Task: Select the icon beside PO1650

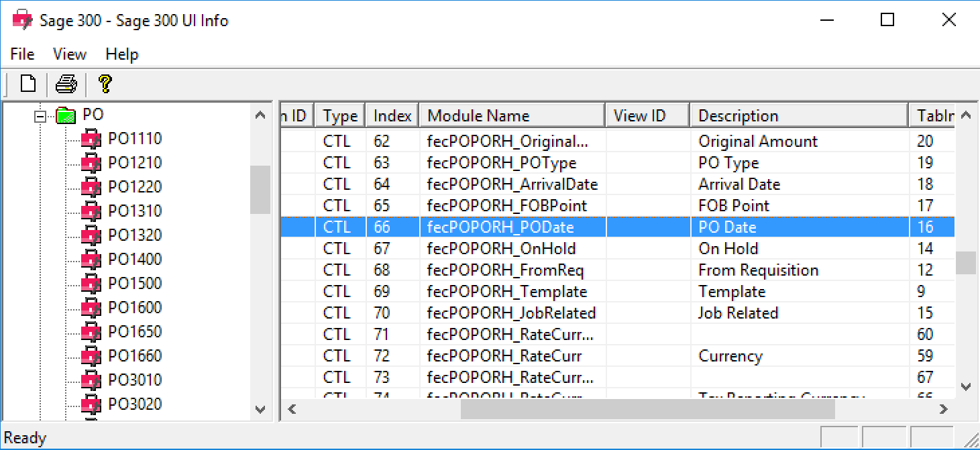Action: 90,333
